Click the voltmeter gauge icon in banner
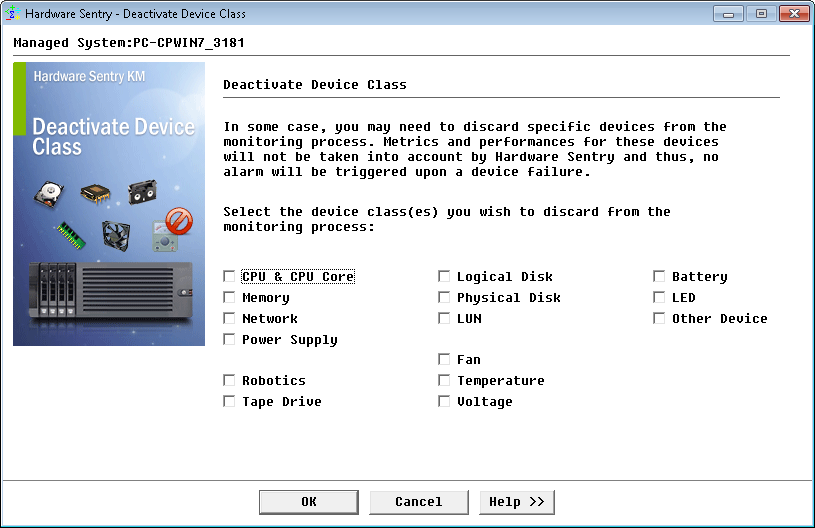The image size is (815, 528). coord(164,238)
